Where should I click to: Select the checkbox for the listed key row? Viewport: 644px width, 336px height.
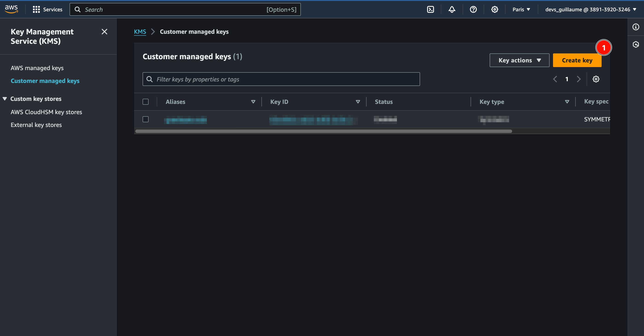146,119
